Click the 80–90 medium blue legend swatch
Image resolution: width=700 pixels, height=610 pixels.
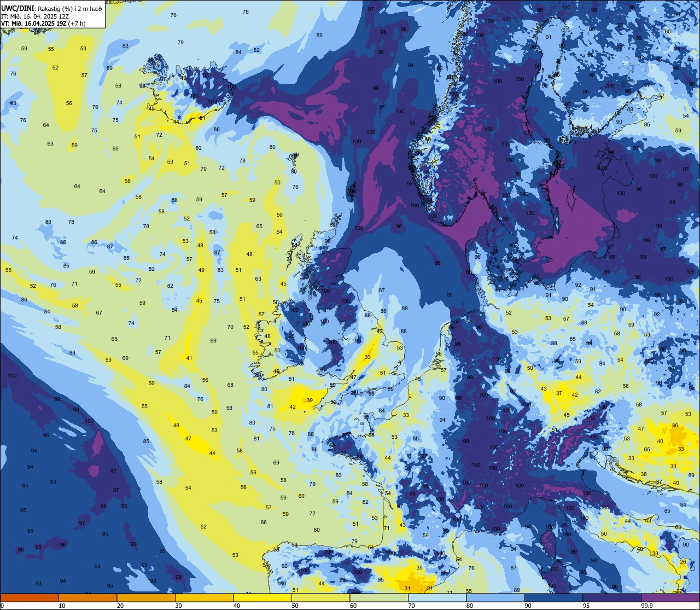tap(495, 597)
